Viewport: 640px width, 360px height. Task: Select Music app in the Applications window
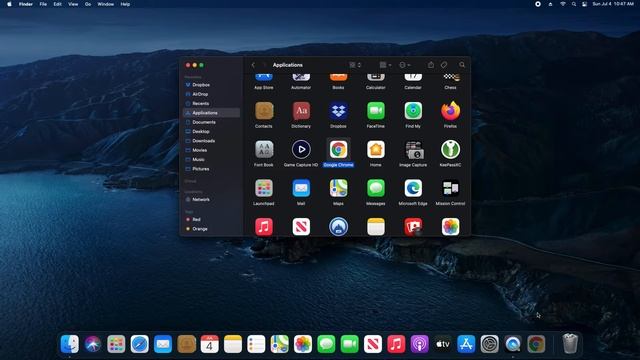[x=264, y=227]
